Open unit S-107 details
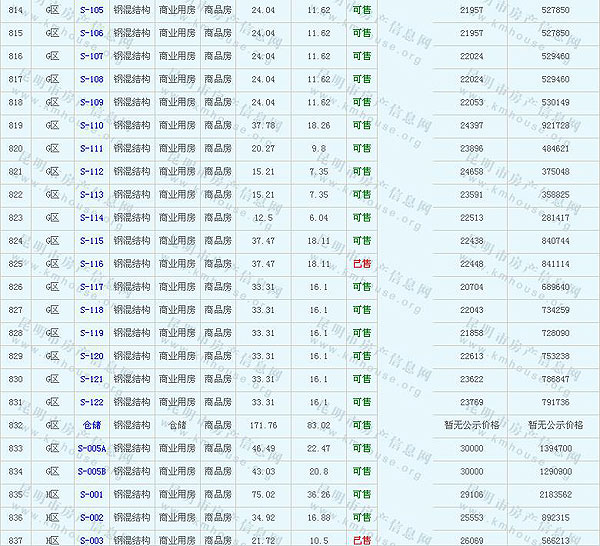This screenshot has width=600, height=546. click(90, 56)
